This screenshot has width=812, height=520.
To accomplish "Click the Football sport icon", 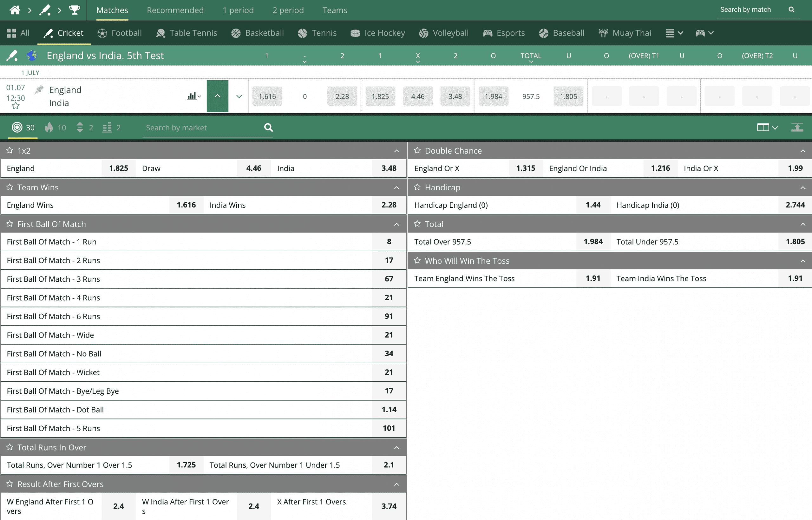I will (102, 33).
